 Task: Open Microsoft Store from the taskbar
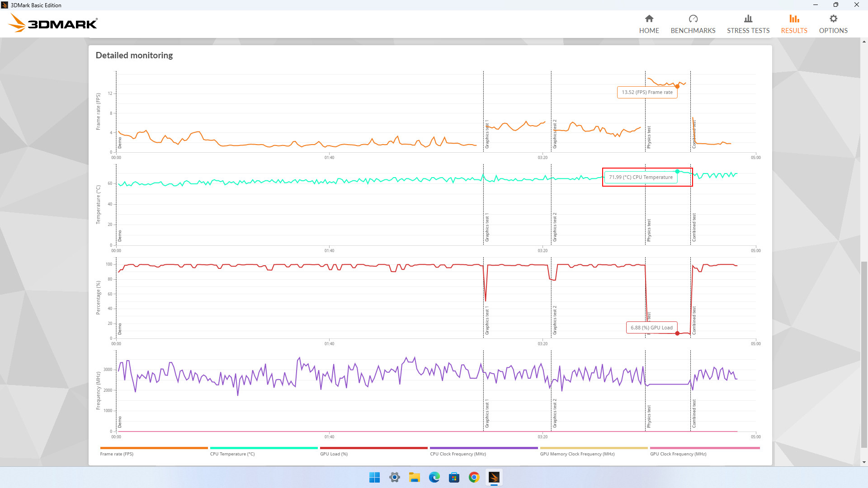coord(454,477)
